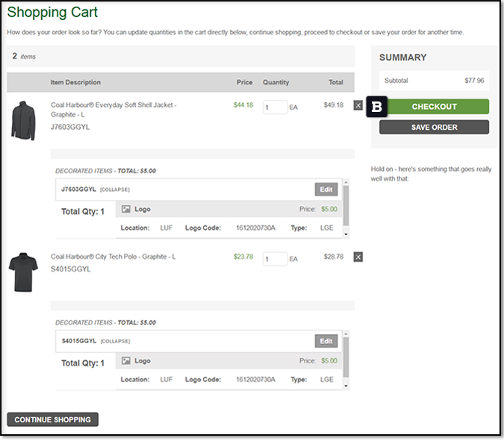Screen dimensions: 504x441
Task: Focus the quantity field for the jacket
Action: pos(275,107)
